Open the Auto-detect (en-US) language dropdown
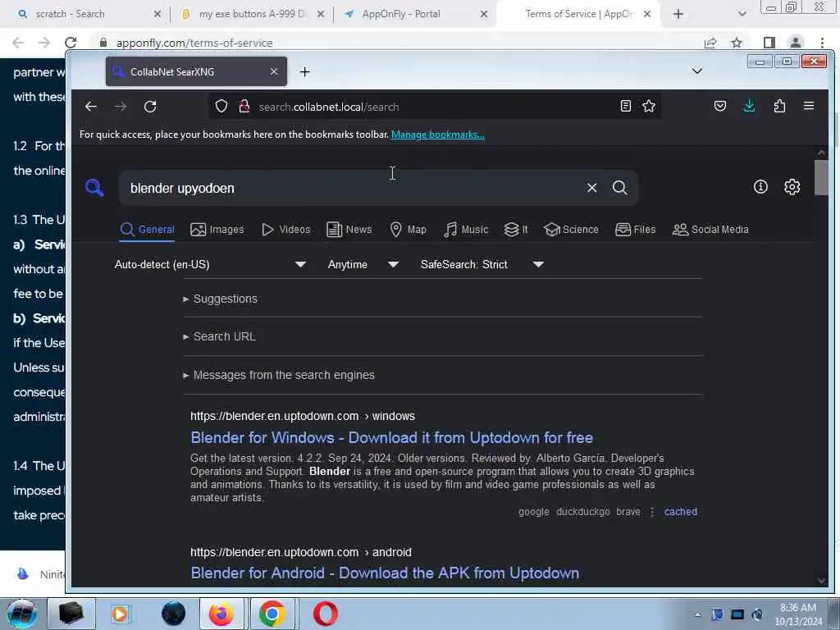 pyautogui.click(x=210, y=264)
